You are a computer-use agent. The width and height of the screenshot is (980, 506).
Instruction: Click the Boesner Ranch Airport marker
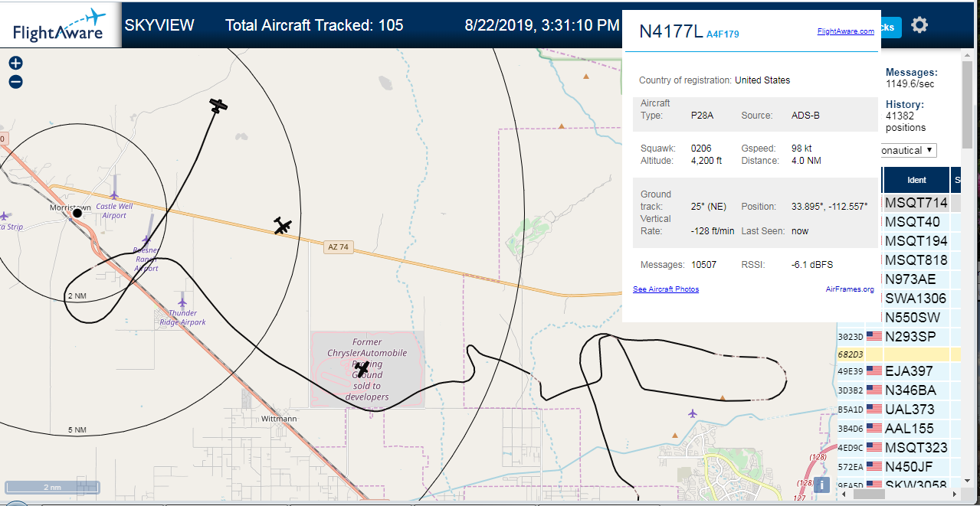pyautogui.click(x=147, y=240)
